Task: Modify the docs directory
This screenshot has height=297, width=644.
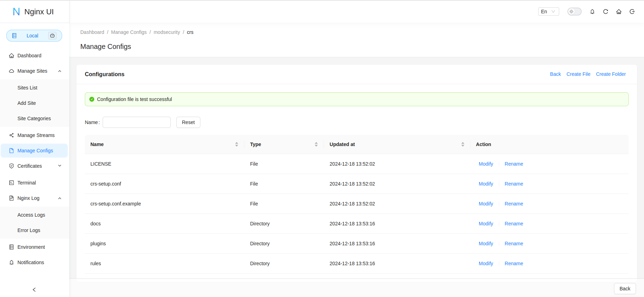Action: 486,224
